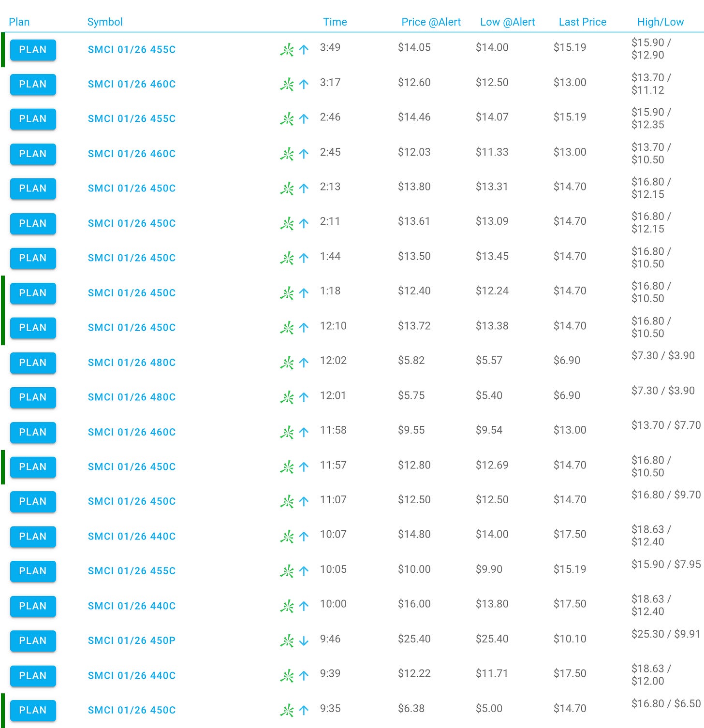
Task: Select the $16.00 Price @Alert value
Action: [414, 604]
